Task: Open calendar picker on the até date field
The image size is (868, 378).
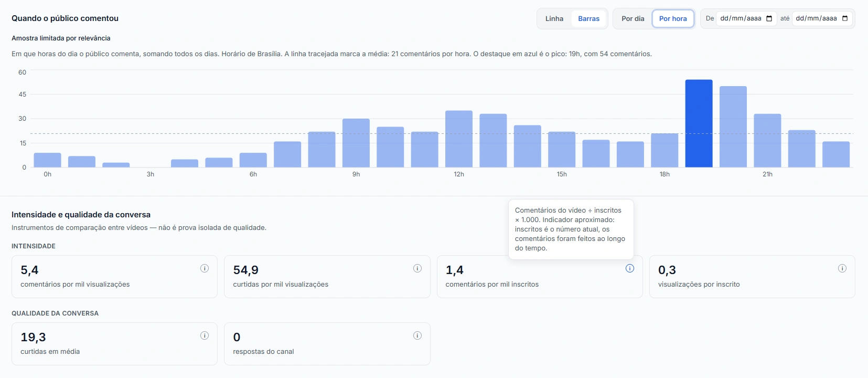Action: (x=845, y=18)
